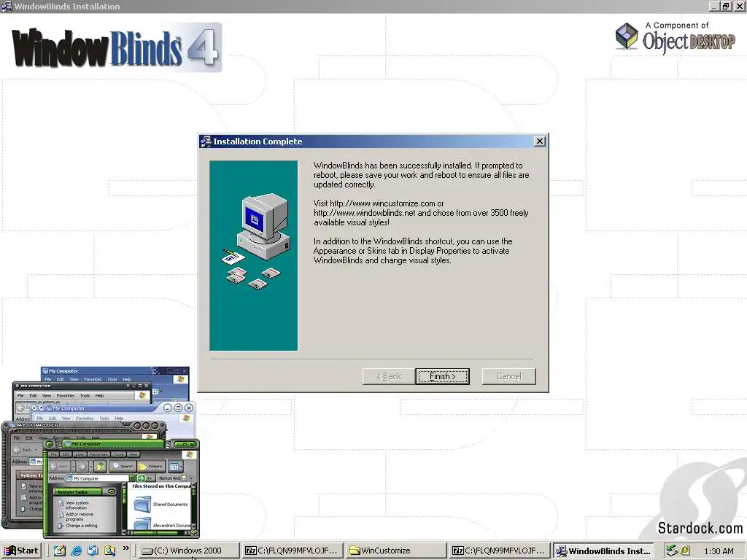Select the WindowBlinds Installation taskbar button
This screenshot has height=560, width=747.
(x=603, y=551)
